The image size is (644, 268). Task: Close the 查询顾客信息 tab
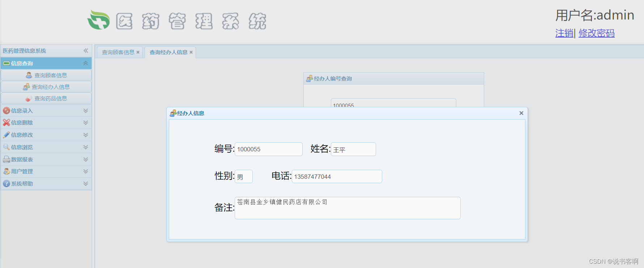coord(138,52)
